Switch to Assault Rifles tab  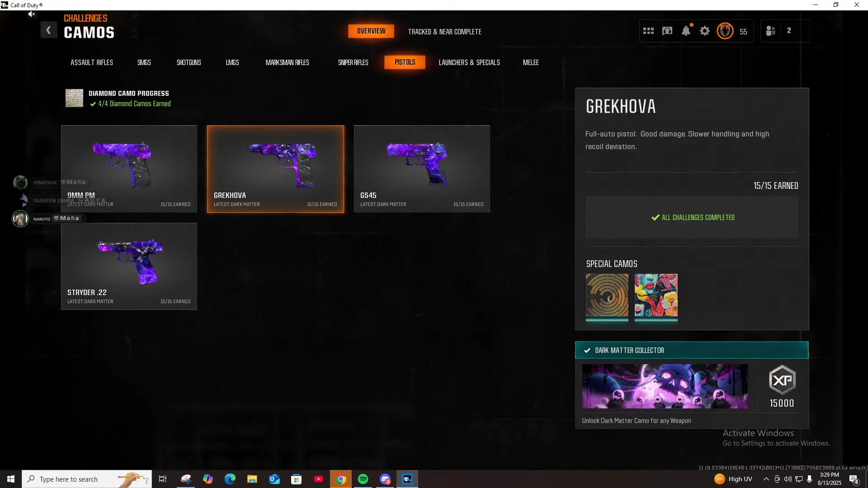pos(92,62)
